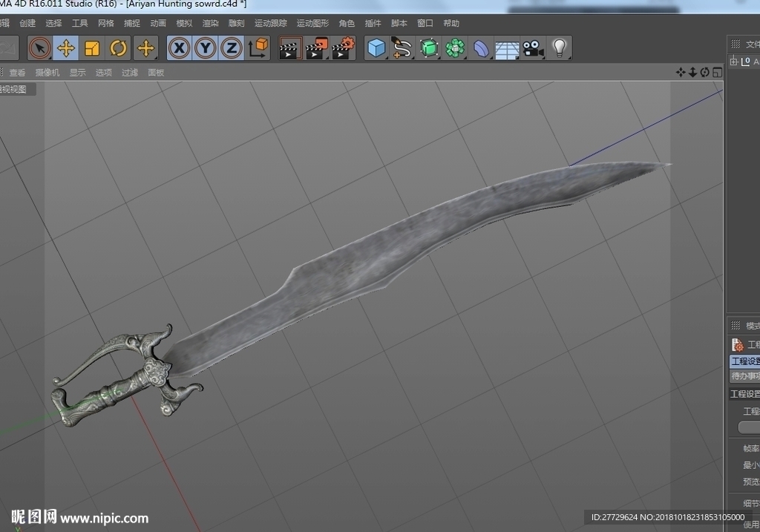This screenshot has height=532, width=760.
Task: Add a Cube primitive object
Action: coord(376,48)
